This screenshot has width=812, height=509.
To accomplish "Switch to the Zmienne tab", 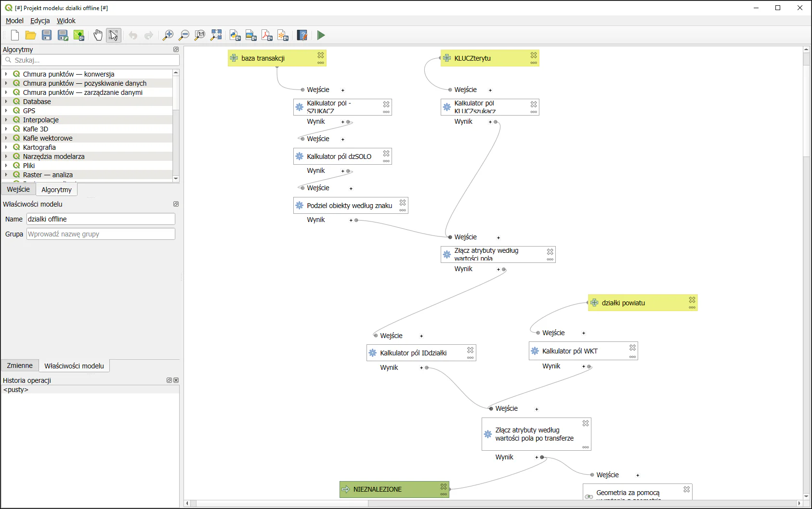I will pos(20,365).
